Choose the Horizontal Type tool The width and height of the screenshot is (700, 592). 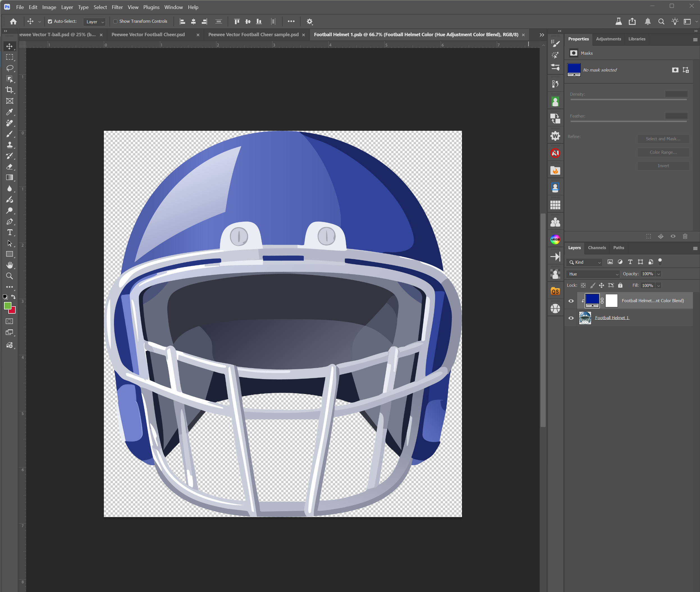click(x=10, y=233)
